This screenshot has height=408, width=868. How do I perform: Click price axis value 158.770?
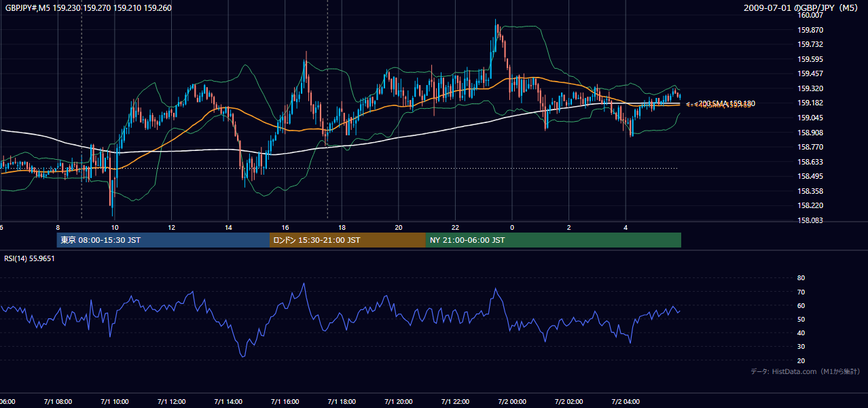click(810, 147)
